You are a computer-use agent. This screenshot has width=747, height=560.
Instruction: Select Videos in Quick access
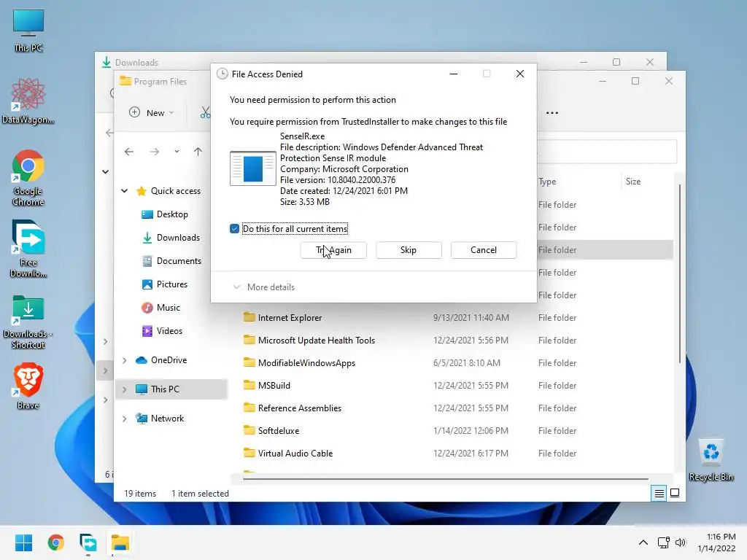coord(162,331)
